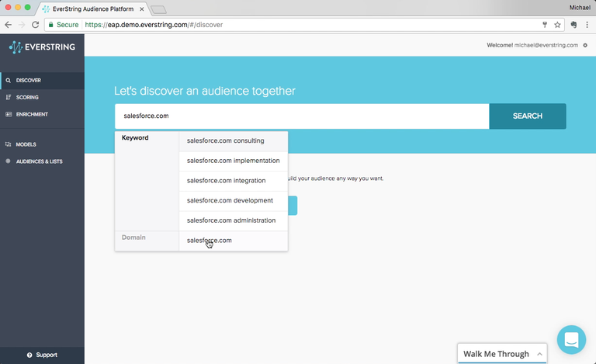Open the Discover section in sidebar
596x364 pixels.
pos(42,81)
